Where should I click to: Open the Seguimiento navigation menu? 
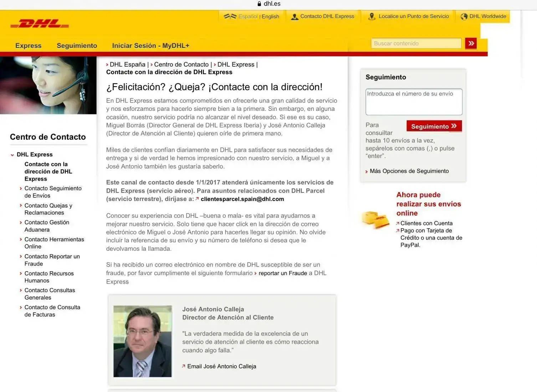pyautogui.click(x=77, y=46)
